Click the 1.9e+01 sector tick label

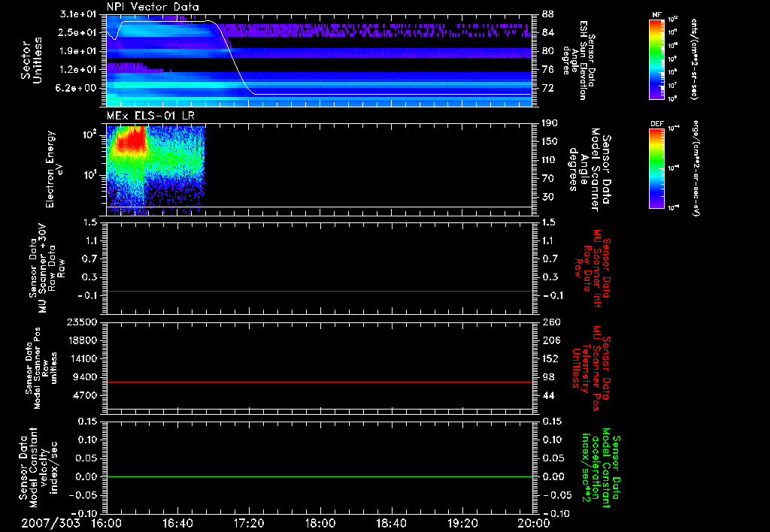(x=77, y=51)
